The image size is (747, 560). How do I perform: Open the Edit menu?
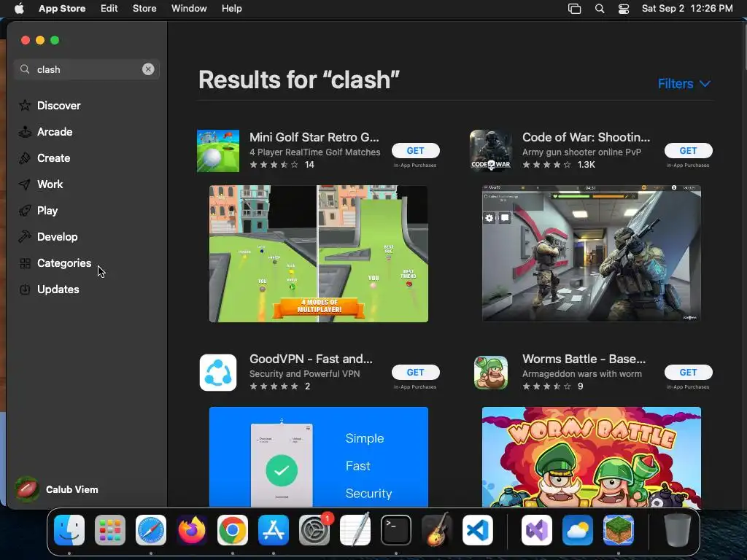click(x=109, y=9)
